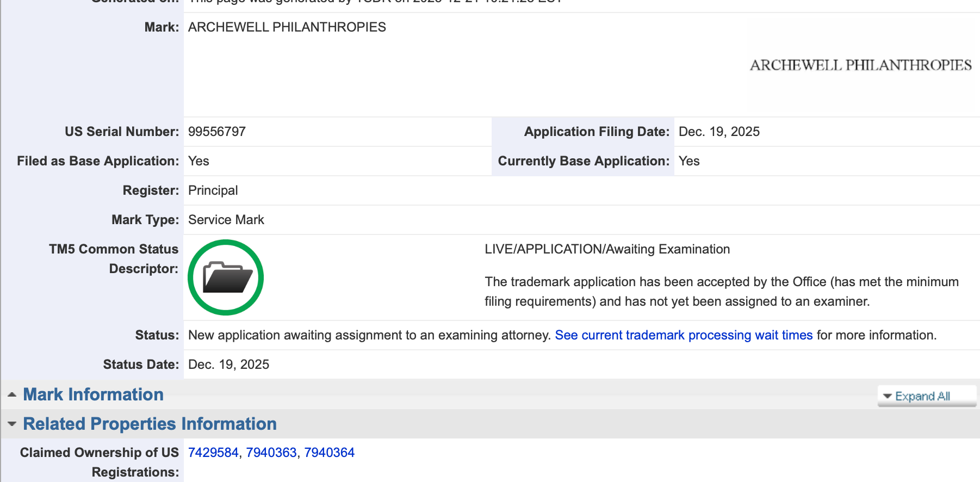Click the Filed as Base Application value Yes

(x=199, y=161)
